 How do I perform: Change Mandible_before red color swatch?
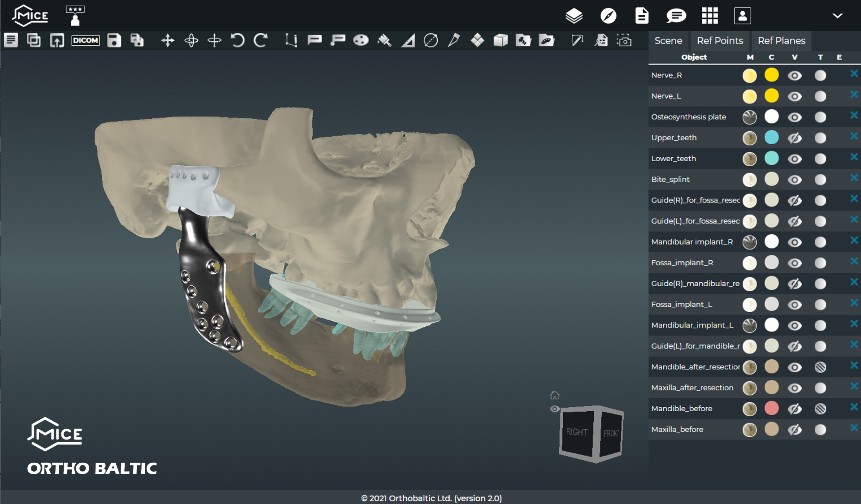point(771,408)
